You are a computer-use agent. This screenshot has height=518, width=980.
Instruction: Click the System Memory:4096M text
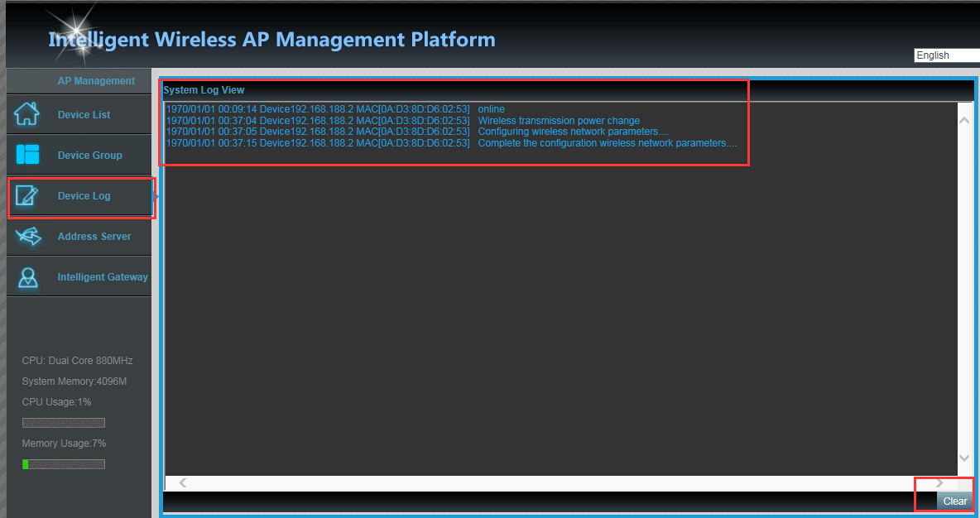pos(74,381)
